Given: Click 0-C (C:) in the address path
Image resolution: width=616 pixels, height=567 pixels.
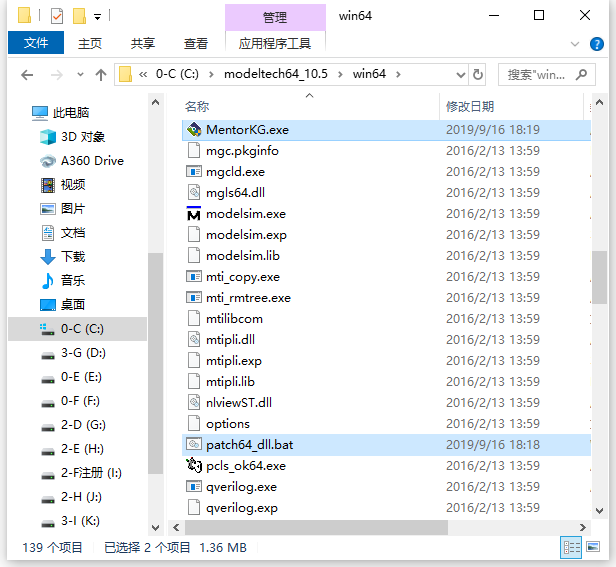Looking at the screenshot, I should pyautogui.click(x=177, y=74).
